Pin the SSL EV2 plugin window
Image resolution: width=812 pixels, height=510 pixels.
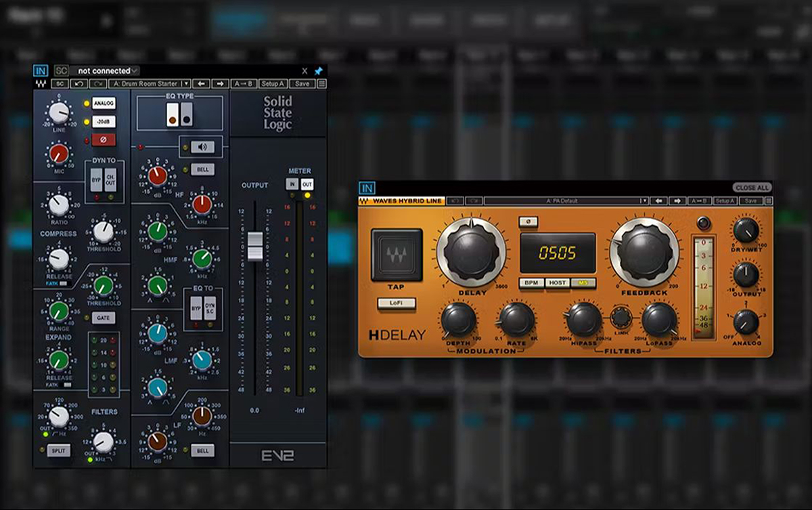click(x=319, y=70)
